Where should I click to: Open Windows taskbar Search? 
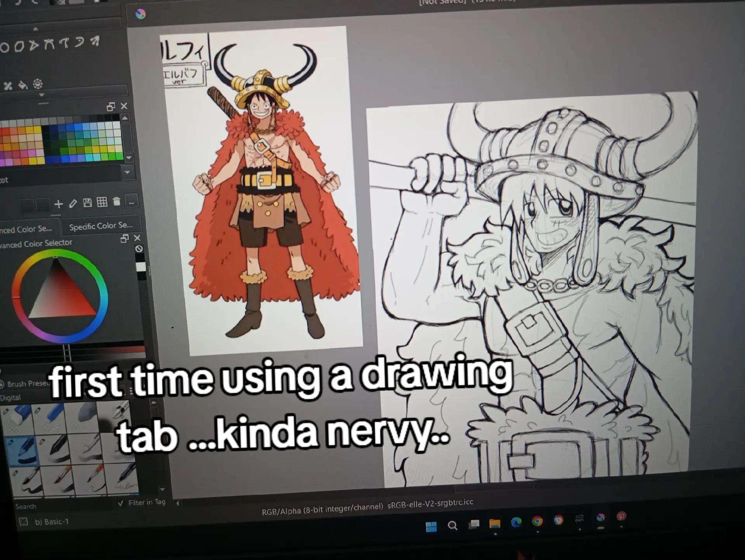[x=452, y=526]
